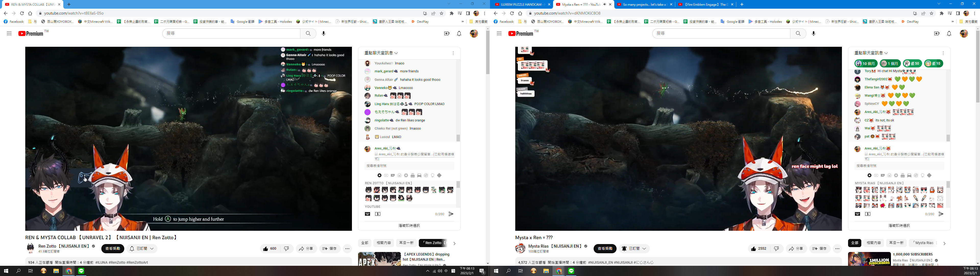The image size is (980, 276).
Task: Open more actions under Ren Zotto video
Action: (347, 249)
